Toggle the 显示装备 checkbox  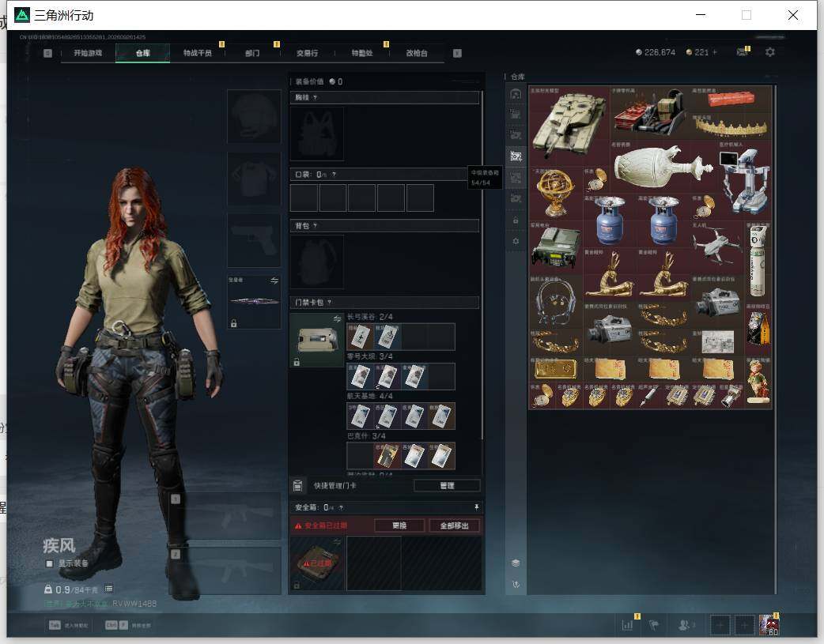(49, 563)
